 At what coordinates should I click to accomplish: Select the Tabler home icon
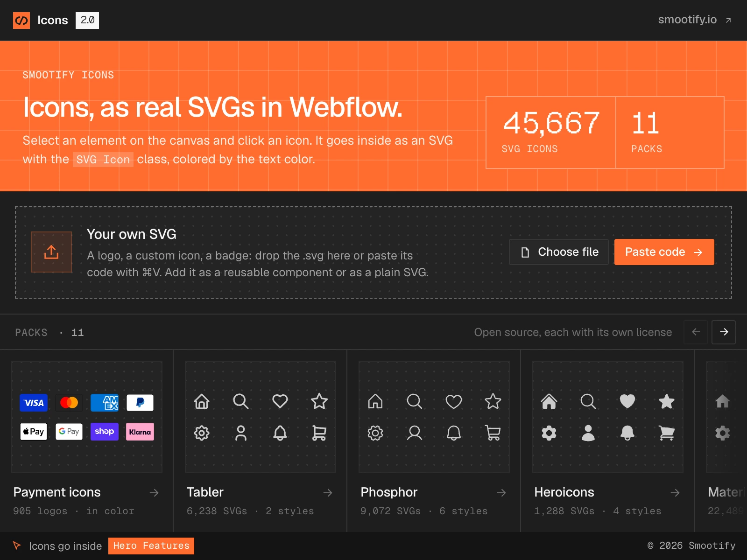click(202, 401)
